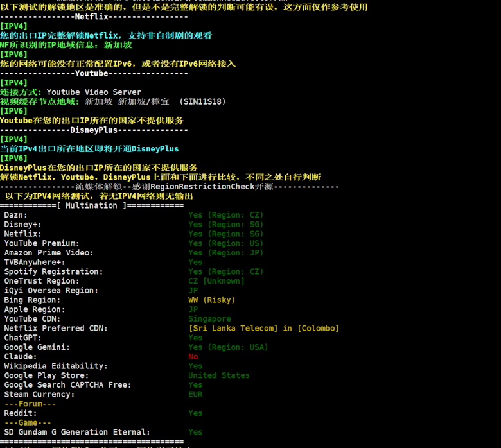501x448 pixels.
Task: Click Dazn result 'Yes (Region: CZ)'
Action: pos(226,215)
